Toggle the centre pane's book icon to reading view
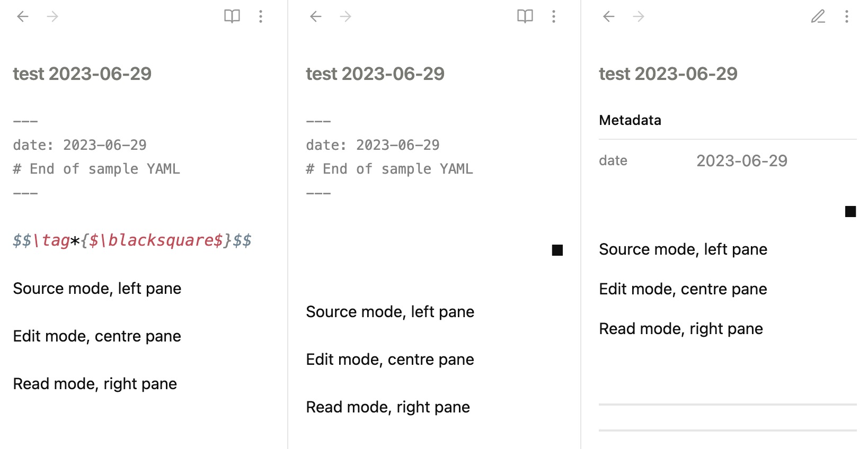 [525, 16]
